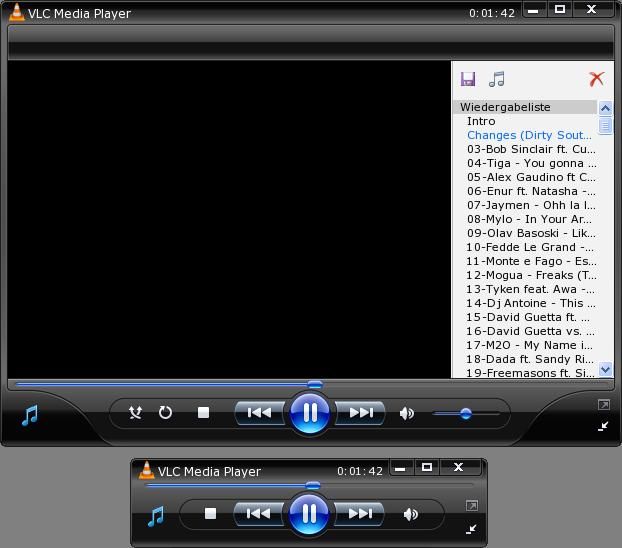
Task: Stop playback in the large player
Action: coord(203,413)
